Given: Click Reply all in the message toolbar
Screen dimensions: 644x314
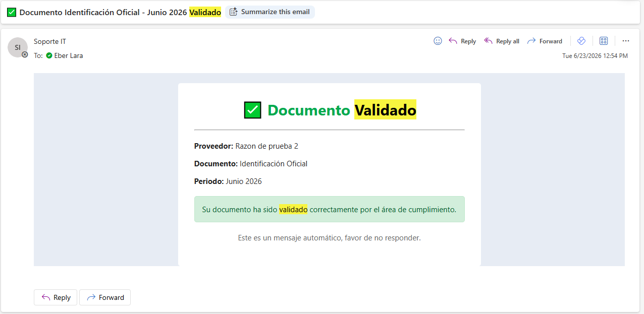Looking at the screenshot, I should (502, 41).
